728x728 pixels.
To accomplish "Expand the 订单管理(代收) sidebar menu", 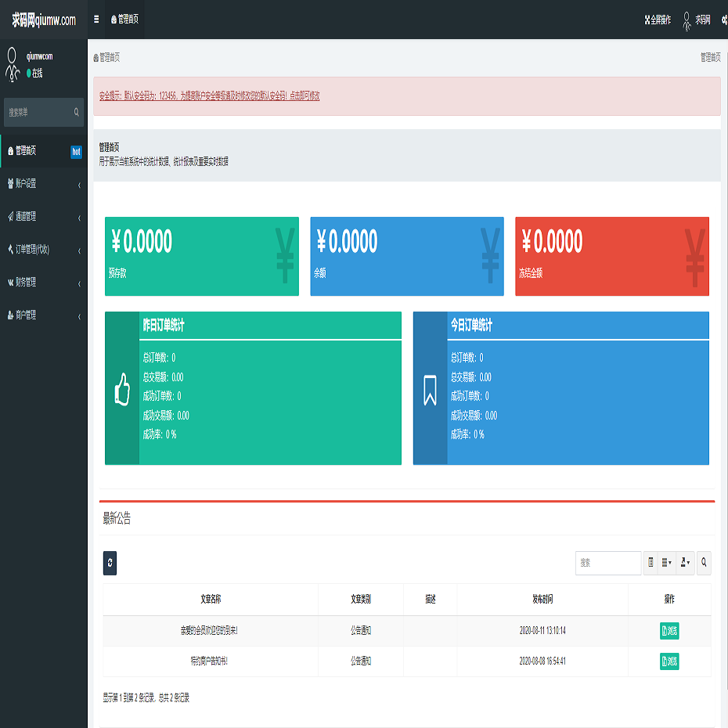I will point(43,250).
